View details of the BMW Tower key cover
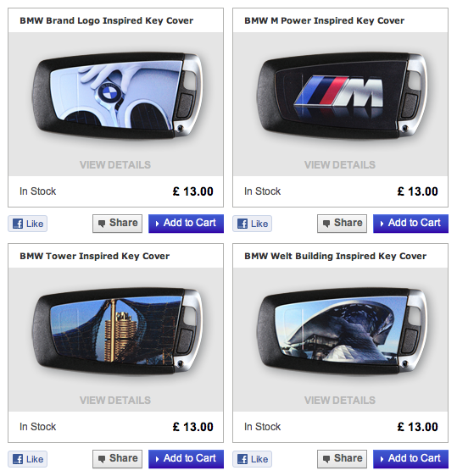Viewport: 457px width, 476px height. click(115, 400)
